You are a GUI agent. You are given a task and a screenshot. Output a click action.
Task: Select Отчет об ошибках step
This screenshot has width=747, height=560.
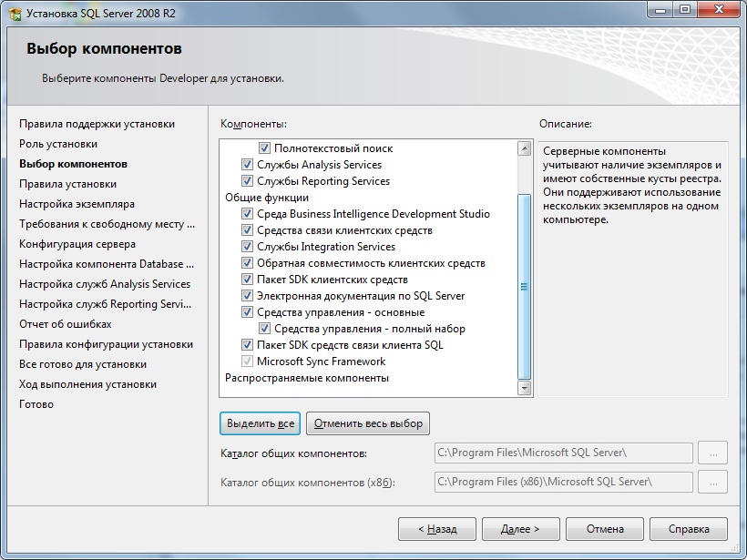(x=66, y=324)
